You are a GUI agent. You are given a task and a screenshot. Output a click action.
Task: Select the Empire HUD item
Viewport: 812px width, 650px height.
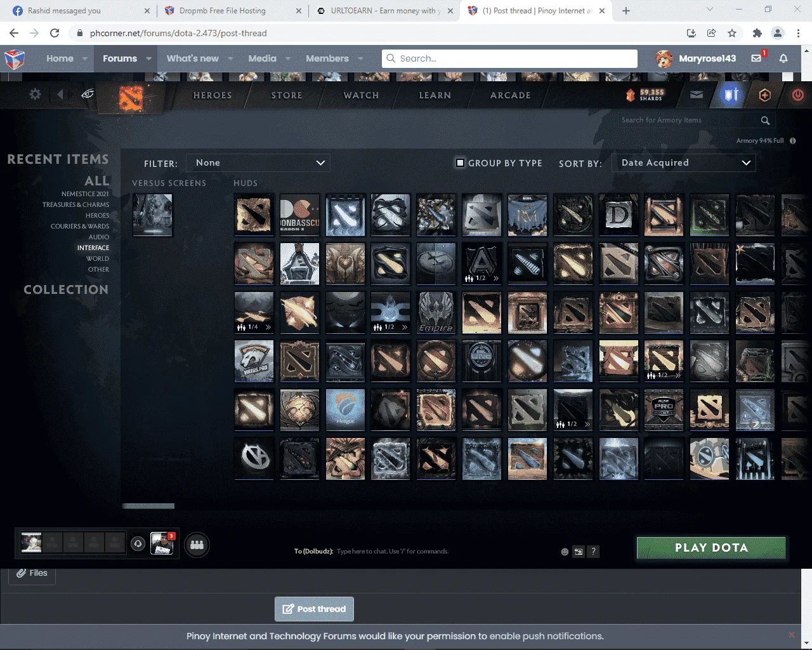click(x=436, y=312)
